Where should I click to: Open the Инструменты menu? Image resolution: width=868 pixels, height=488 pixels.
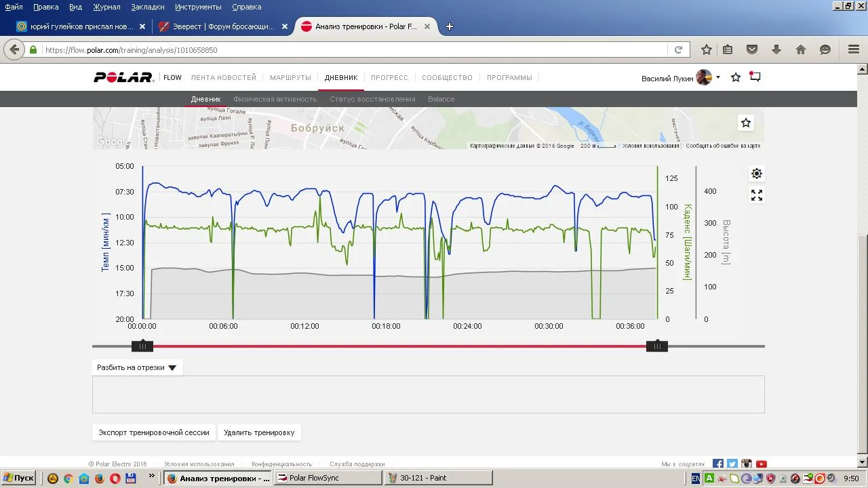point(198,7)
